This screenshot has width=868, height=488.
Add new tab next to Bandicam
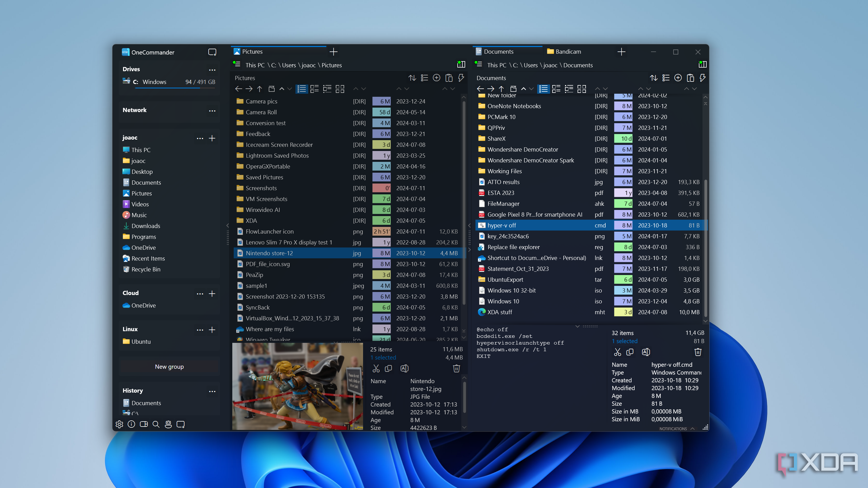[622, 51]
